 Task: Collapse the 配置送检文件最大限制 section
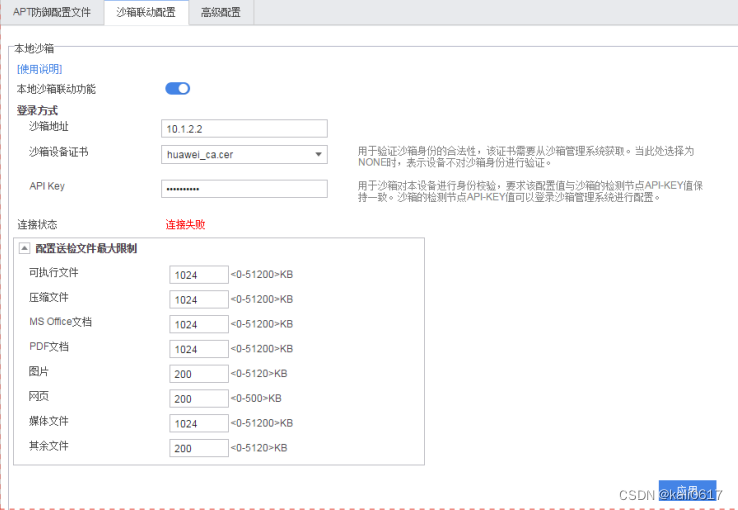(x=24, y=248)
